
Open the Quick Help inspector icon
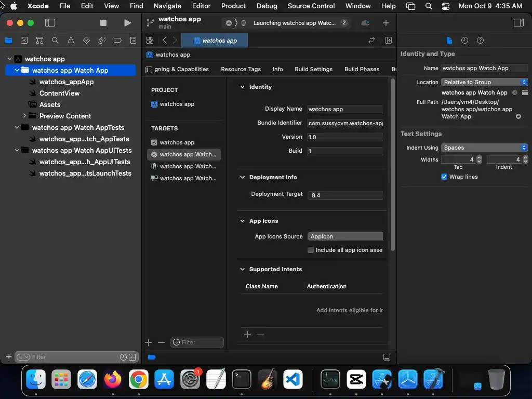pyautogui.click(x=480, y=41)
